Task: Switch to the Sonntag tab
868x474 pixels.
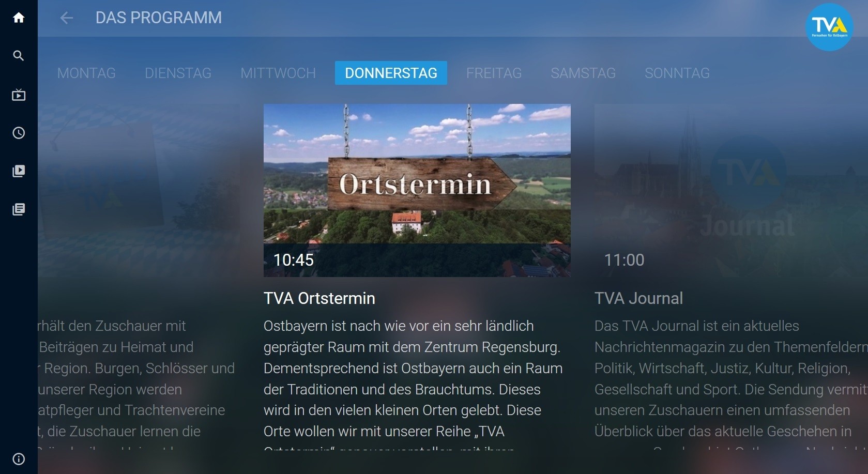Action: point(677,73)
